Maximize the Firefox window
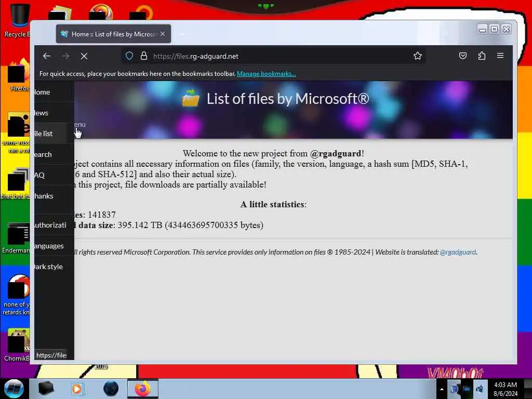532x399 pixels. tap(495, 30)
